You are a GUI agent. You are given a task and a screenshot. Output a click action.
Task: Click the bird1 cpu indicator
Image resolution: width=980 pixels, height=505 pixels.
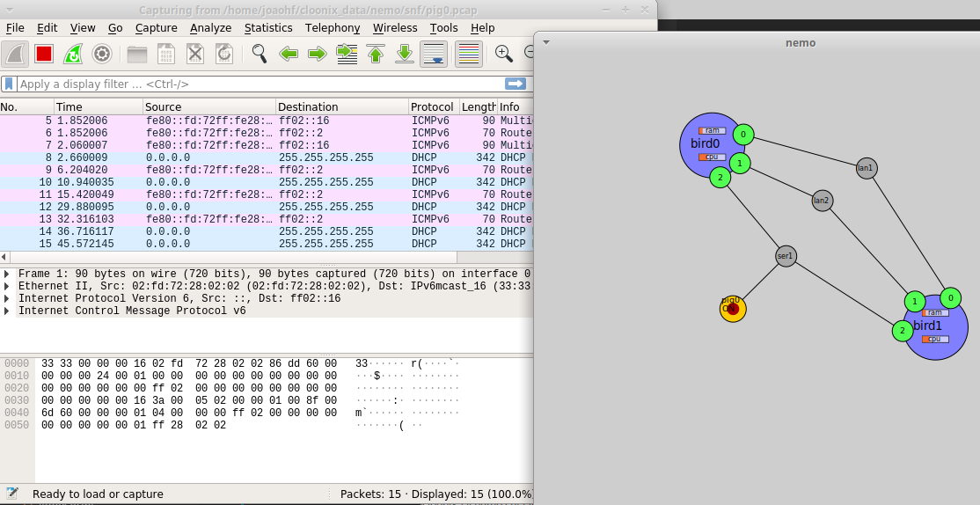pos(935,339)
